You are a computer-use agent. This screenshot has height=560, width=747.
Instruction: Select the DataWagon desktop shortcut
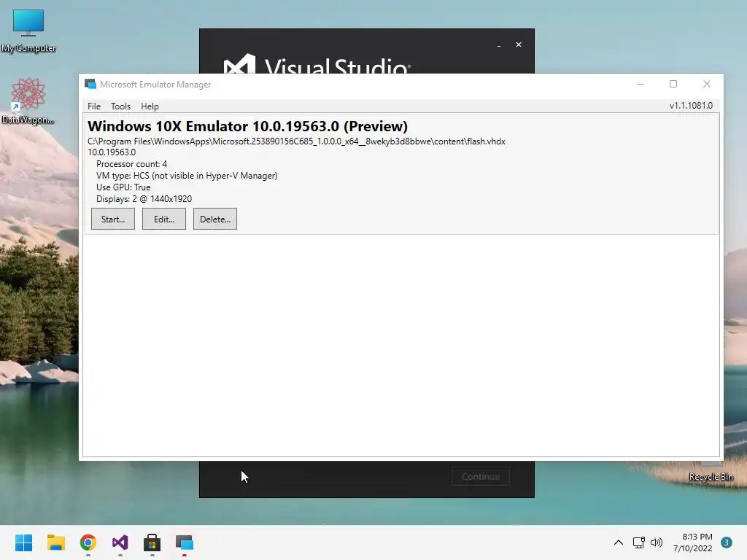28,101
